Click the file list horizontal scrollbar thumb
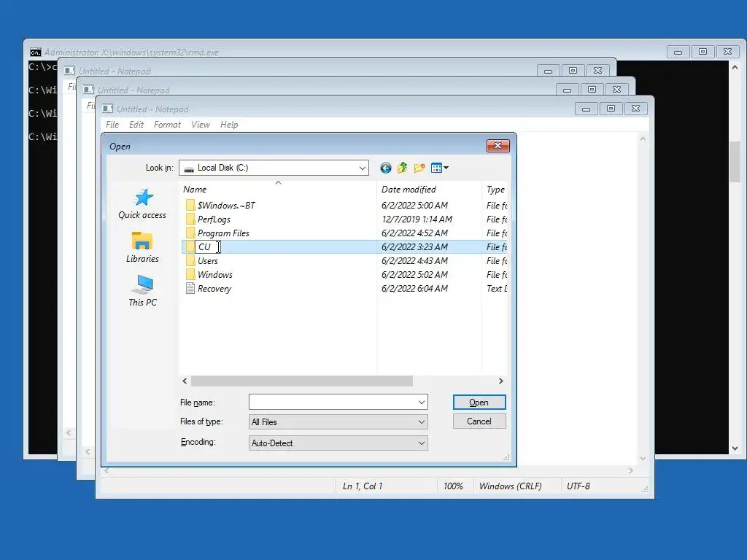Image resolution: width=747 pixels, height=560 pixels. [302, 381]
